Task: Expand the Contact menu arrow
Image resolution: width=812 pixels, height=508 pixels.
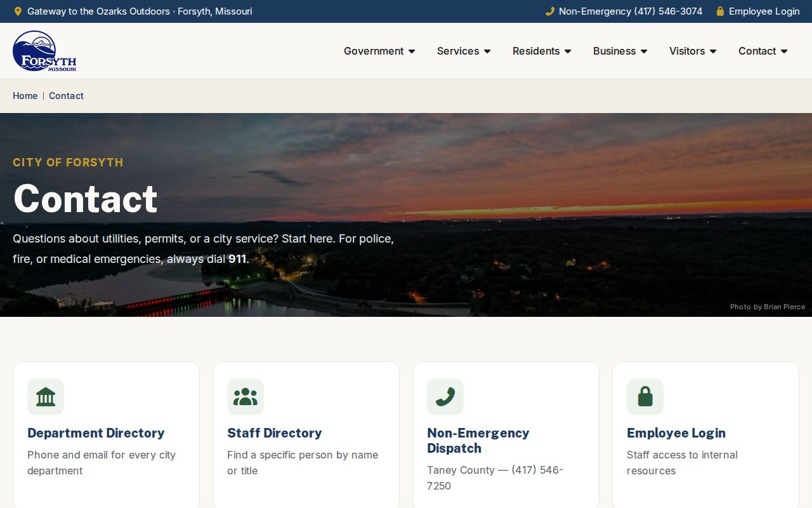Action: pos(784,51)
